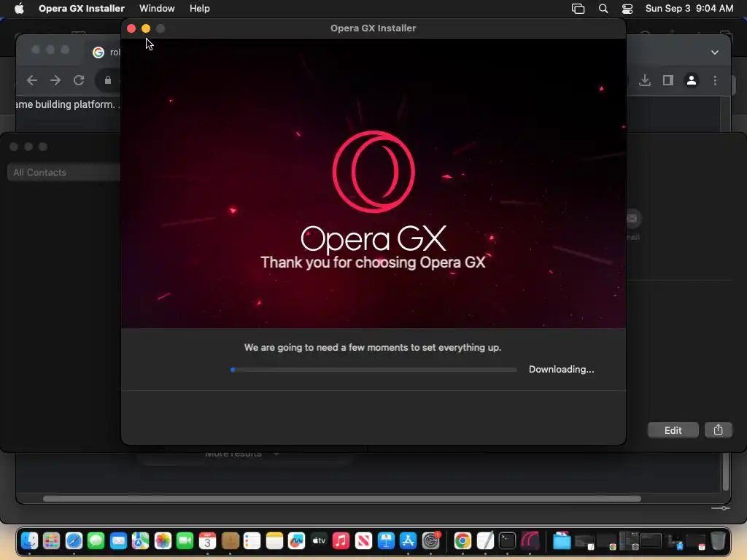Click the Downloading... status text
This screenshot has height=560, width=747.
[x=561, y=370]
